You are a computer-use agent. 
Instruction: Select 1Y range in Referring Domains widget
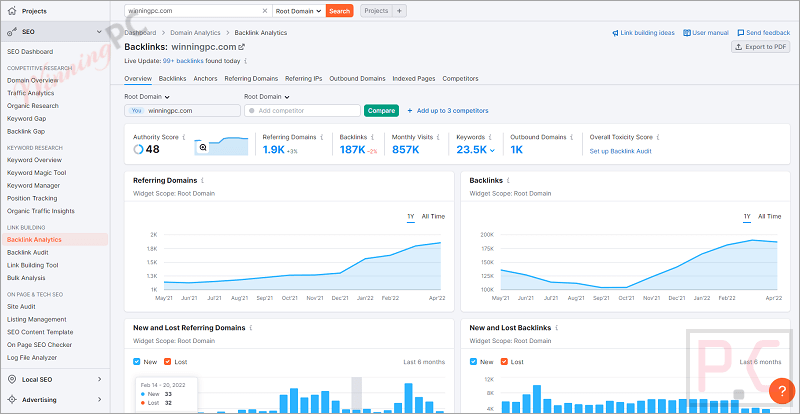[410, 216]
